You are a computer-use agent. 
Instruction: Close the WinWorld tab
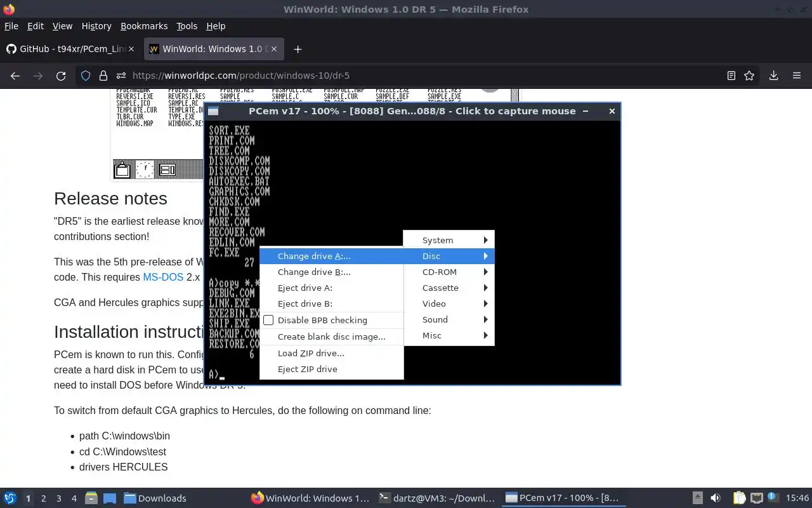pos(273,49)
